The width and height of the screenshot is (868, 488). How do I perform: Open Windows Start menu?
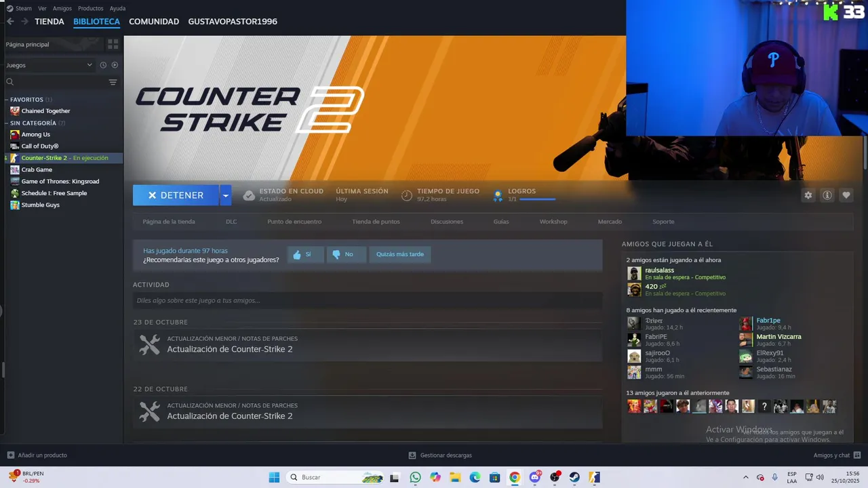point(274,477)
